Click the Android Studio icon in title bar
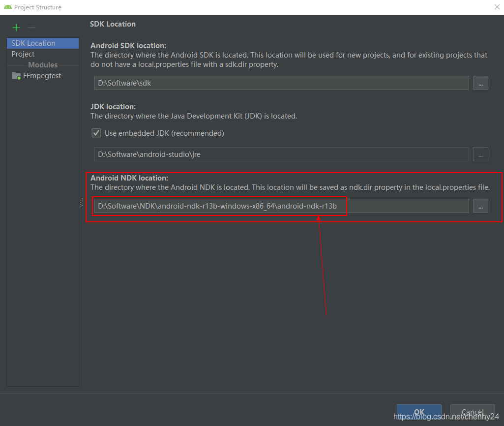 coord(8,7)
